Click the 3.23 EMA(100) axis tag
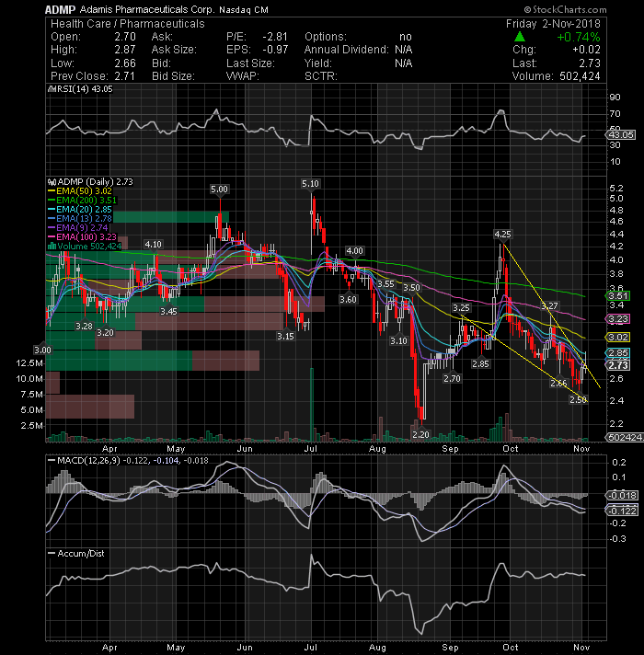 click(x=617, y=319)
